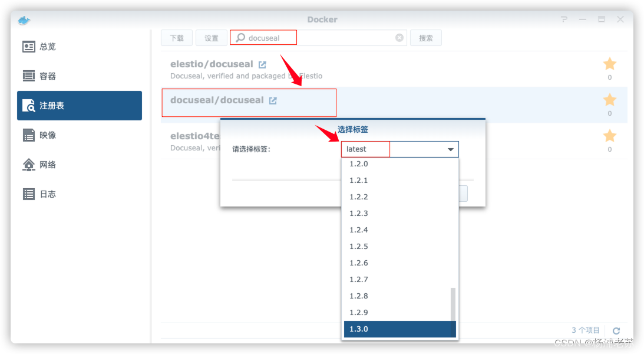Choose tag 1.2.7 from list
644x354 pixels.
(x=399, y=279)
